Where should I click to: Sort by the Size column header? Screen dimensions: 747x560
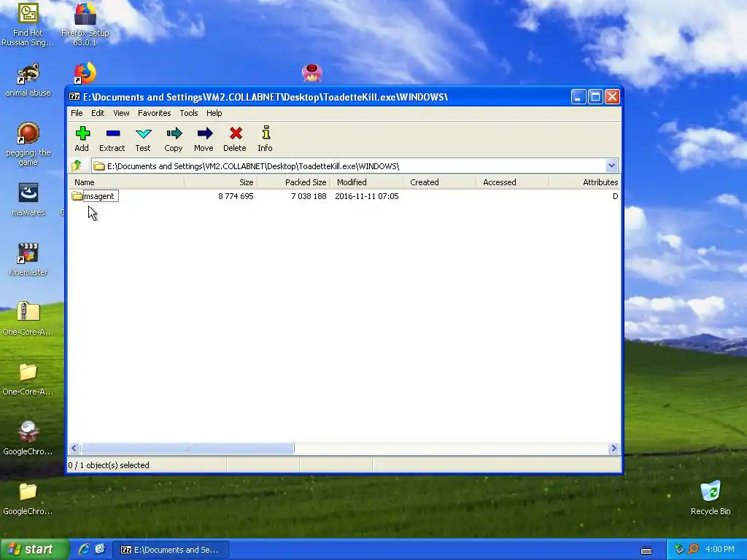[220, 182]
